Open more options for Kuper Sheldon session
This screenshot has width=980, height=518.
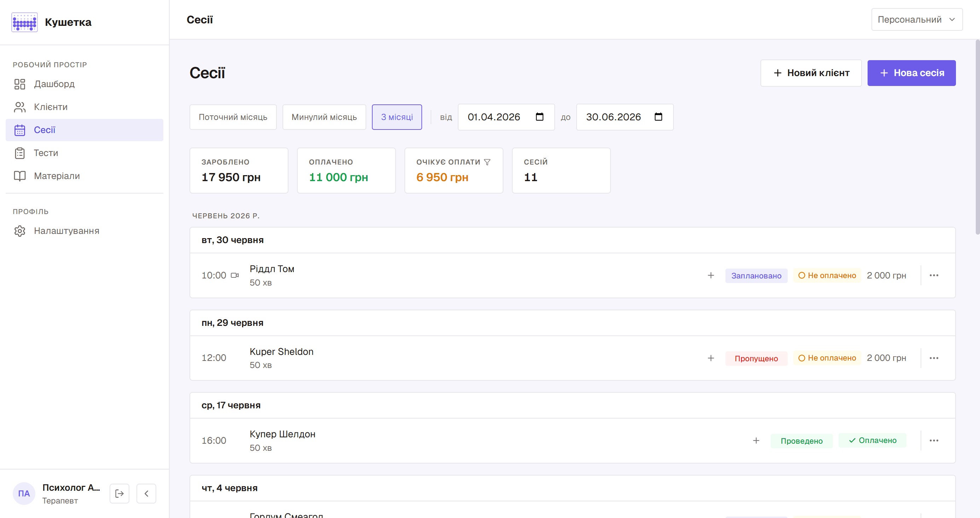934,358
